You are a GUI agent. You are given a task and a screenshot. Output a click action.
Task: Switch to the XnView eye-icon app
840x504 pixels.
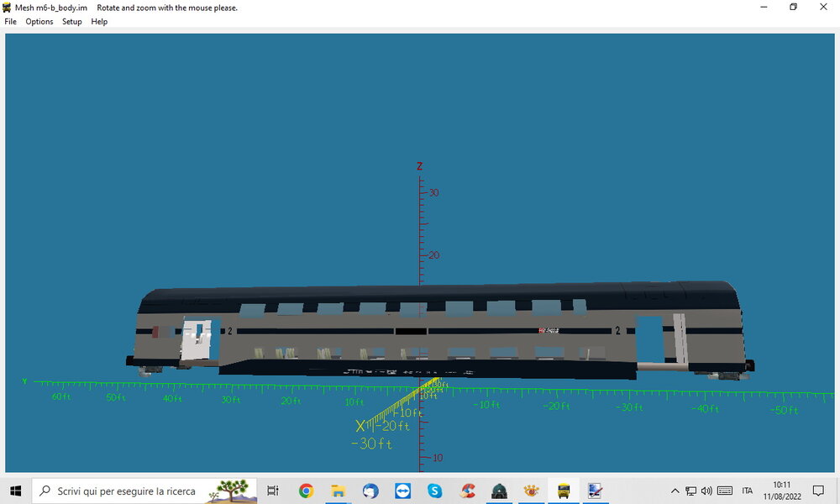[x=532, y=491]
